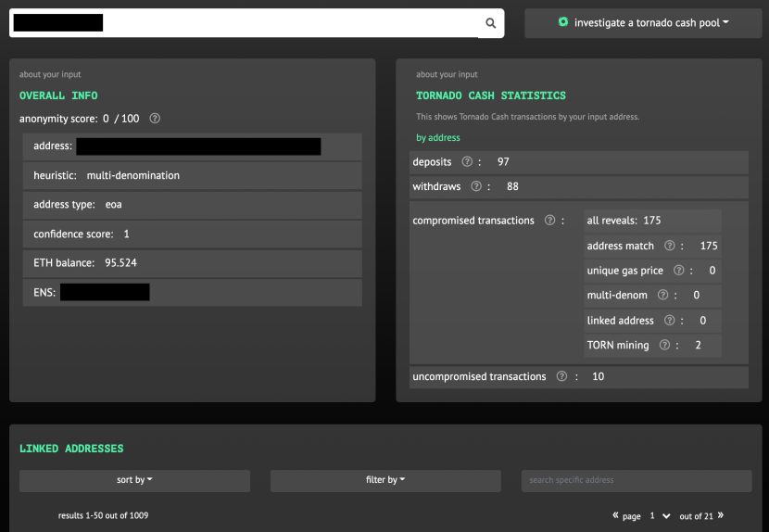769x532 pixels.
Task: Click the results 1-50 out of 1009 text
Action: 103,515
